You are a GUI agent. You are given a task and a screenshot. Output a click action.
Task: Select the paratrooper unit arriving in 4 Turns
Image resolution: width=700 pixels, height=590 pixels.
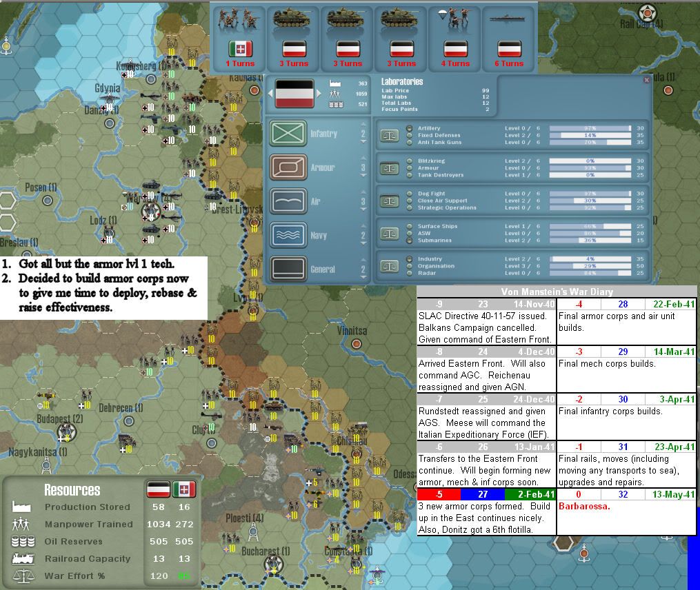tap(455, 38)
